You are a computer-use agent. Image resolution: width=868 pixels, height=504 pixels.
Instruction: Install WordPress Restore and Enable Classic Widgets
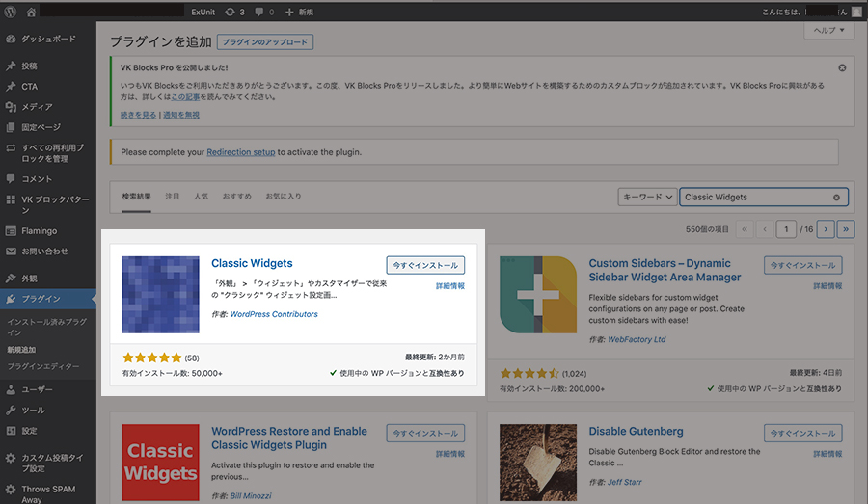coord(425,434)
